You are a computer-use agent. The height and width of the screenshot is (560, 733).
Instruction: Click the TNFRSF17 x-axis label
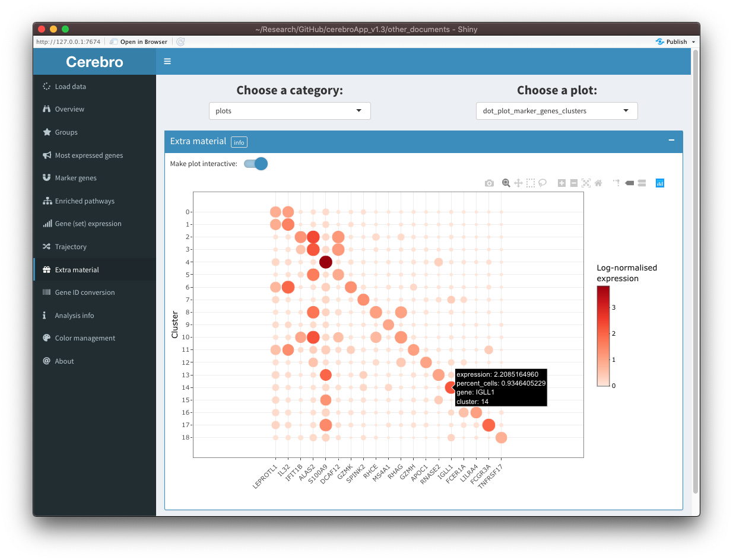tap(491, 476)
